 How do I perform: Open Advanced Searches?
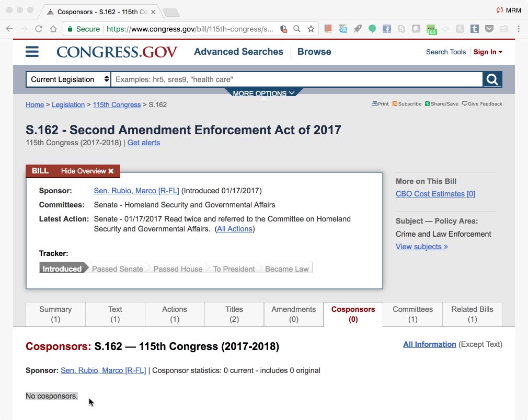coord(238,52)
